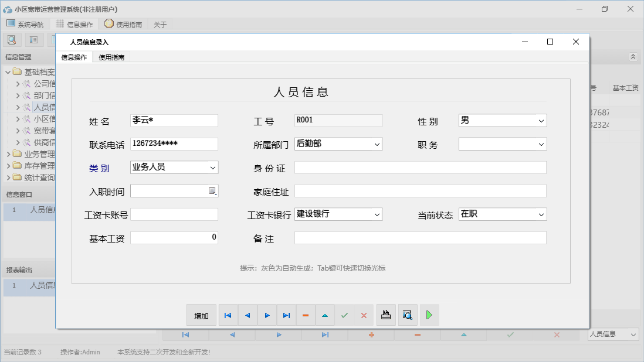Delete current record with red minus icon
This screenshot has height=362, width=644.
click(x=306, y=315)
